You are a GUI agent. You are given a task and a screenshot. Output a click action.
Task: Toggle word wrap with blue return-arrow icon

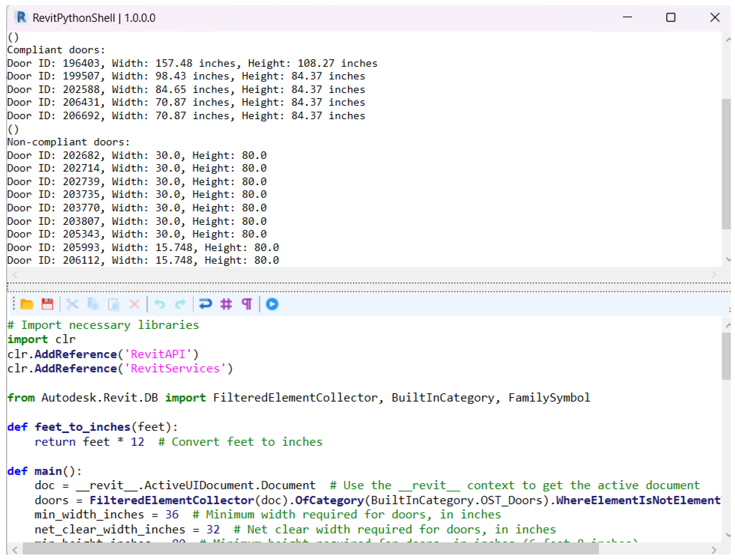click(206, 304)
